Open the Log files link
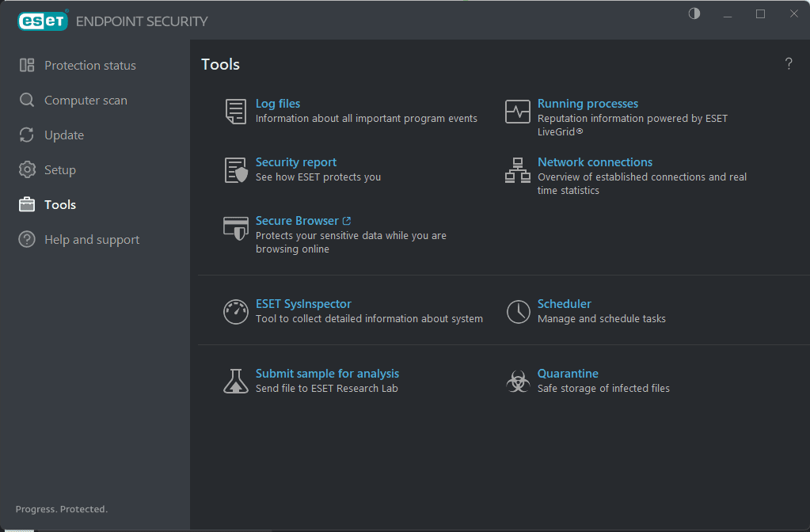Viewport: 810px width, 532px height. [x=278, y=103]
